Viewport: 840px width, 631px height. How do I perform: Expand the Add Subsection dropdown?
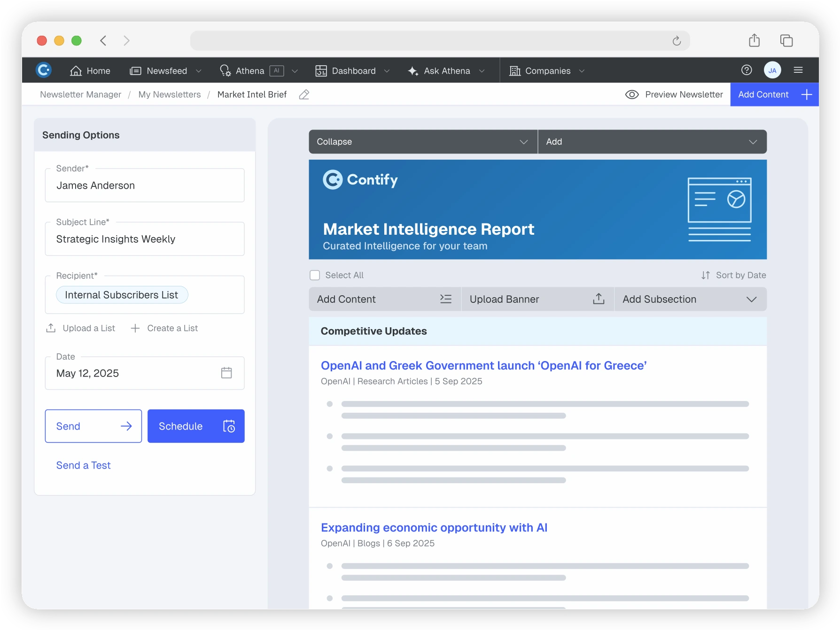pyautogui.click(x=690, y=300)
